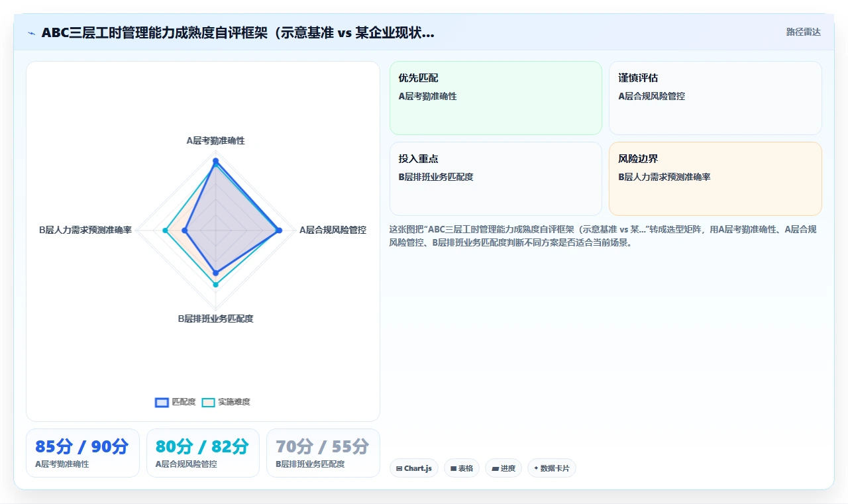848x504 pixels.
Task: Click the teal data point on the B层人力需求预测准确率 axis
Action: tap(165, 230)
